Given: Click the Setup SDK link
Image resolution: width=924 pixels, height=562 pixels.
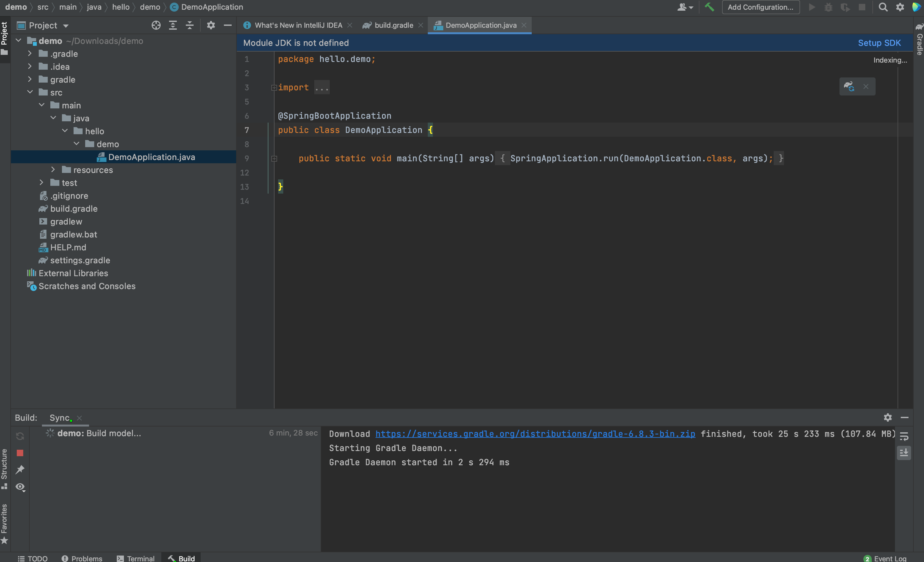Looking at the screenshot, I should tap(879, 43).
